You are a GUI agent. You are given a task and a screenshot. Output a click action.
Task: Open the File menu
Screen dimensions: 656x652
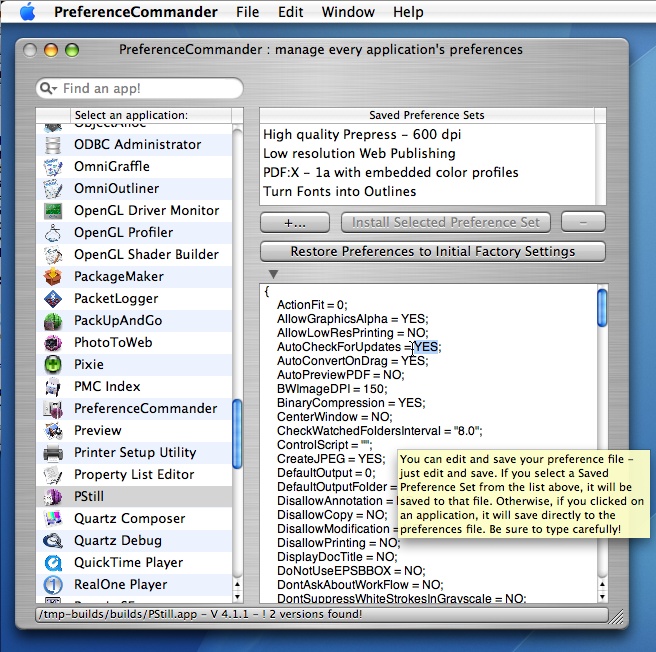tap(247, 12)
